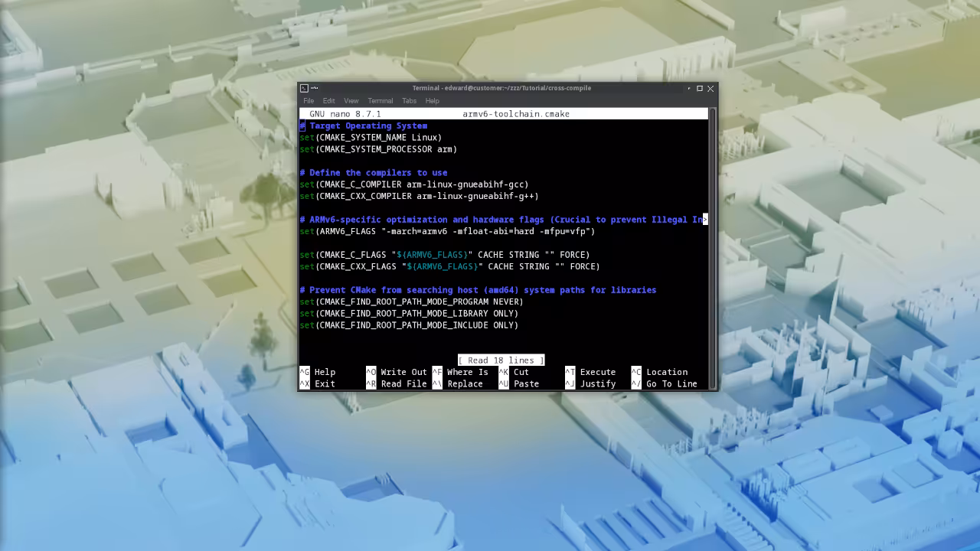The image size is (980, 551).
Task: Click the ^F Where Is shortcut
Action: pyautogui.click(x=460, y=372)
